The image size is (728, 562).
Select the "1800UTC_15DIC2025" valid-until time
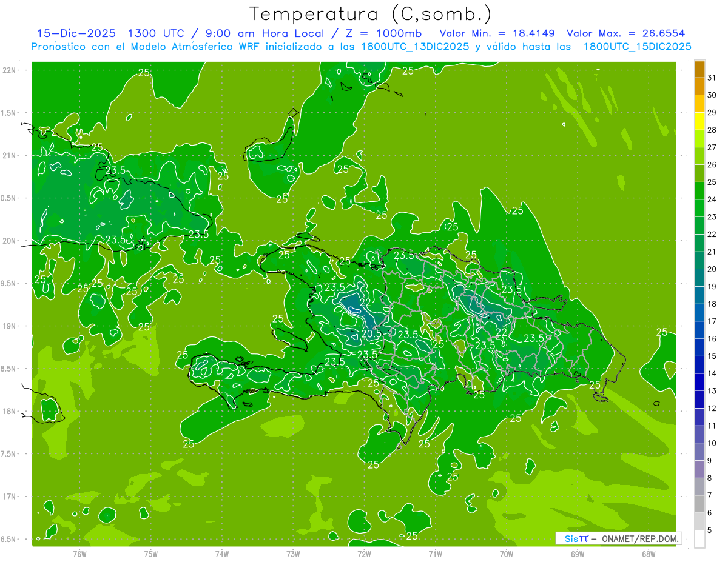(x=637, y=47)
